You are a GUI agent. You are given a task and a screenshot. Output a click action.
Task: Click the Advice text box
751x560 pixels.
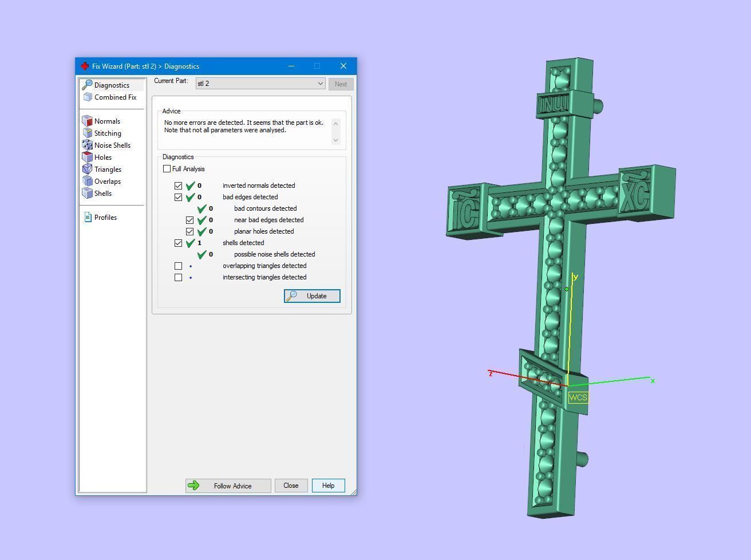point(247,132)
